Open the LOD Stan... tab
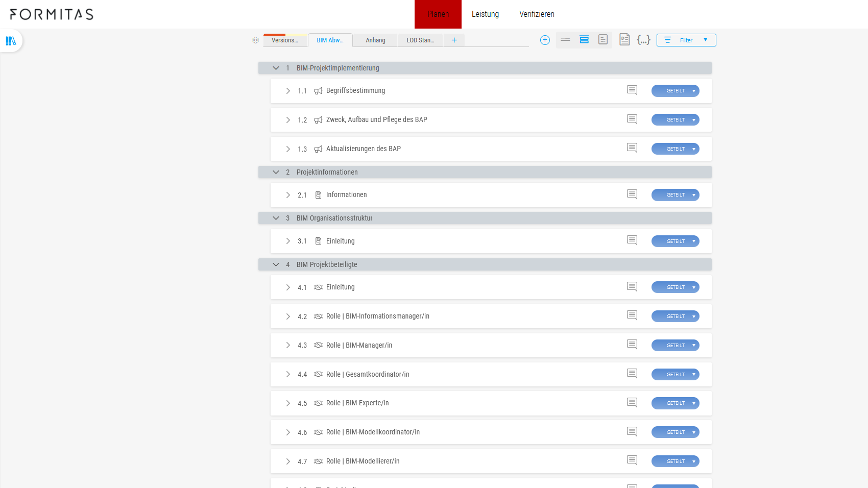Screen dimensions: 868x488 [420, 40]
